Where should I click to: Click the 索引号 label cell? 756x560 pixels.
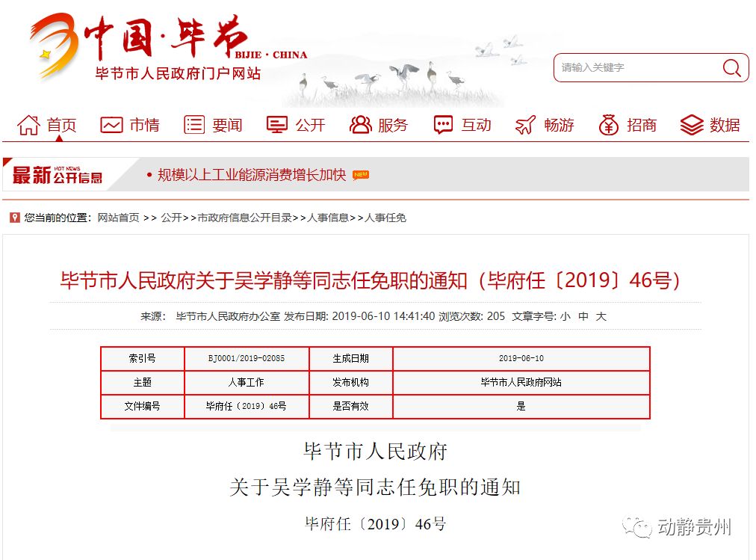[142, 358]
